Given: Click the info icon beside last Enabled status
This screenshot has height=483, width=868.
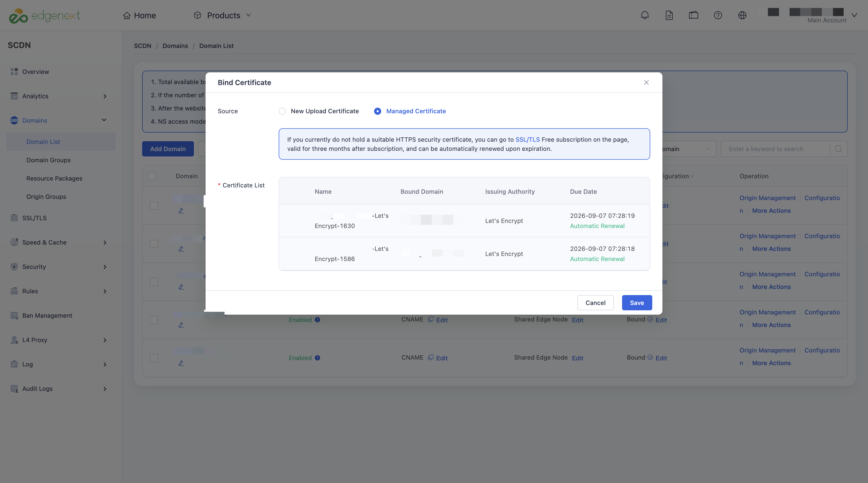Looking at the screenshot, I should (x=318, y=358).
